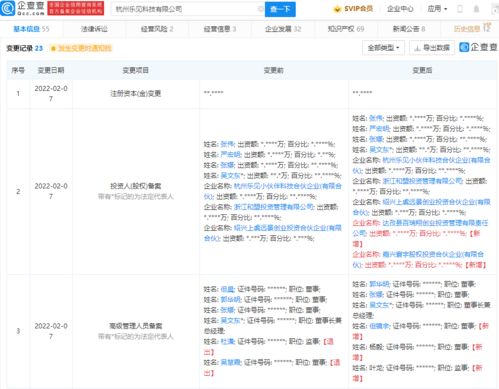
Task: Click the red official record badge by logo
Action: pos(76,8)
